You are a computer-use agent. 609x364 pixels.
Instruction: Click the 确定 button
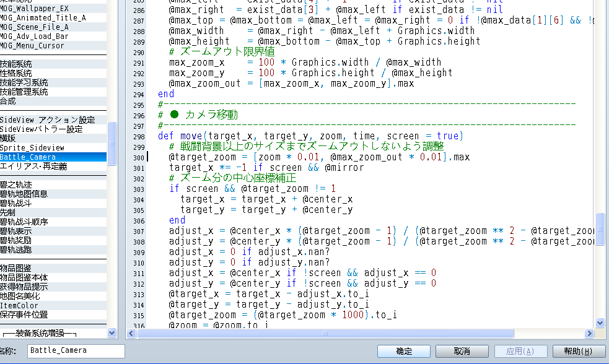tap(404, 351)
